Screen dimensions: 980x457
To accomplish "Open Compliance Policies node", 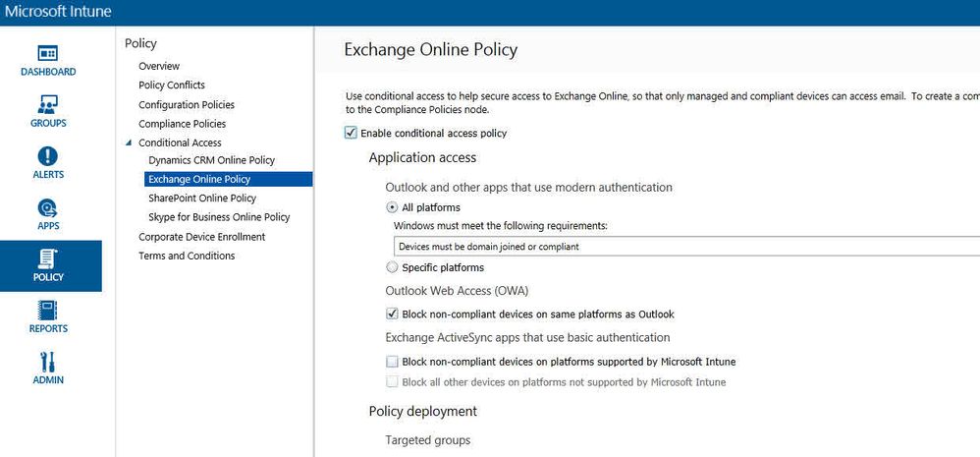I will pos(183,124).
